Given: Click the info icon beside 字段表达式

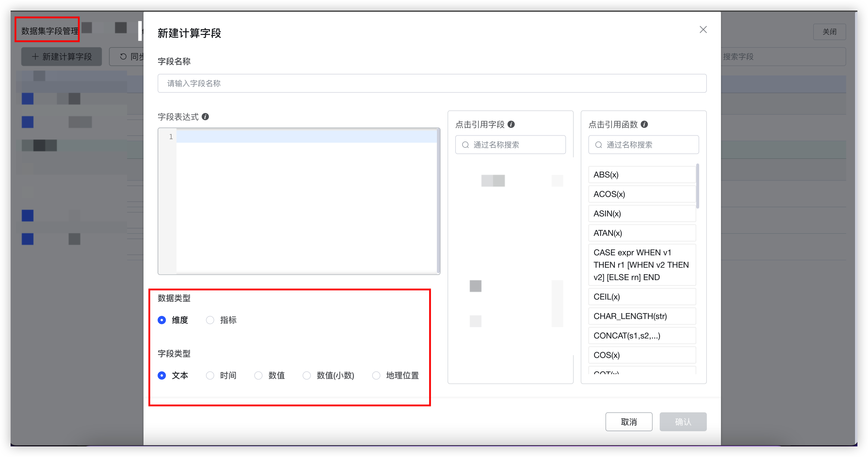Looking at the screenshot, I should [205, 116].
